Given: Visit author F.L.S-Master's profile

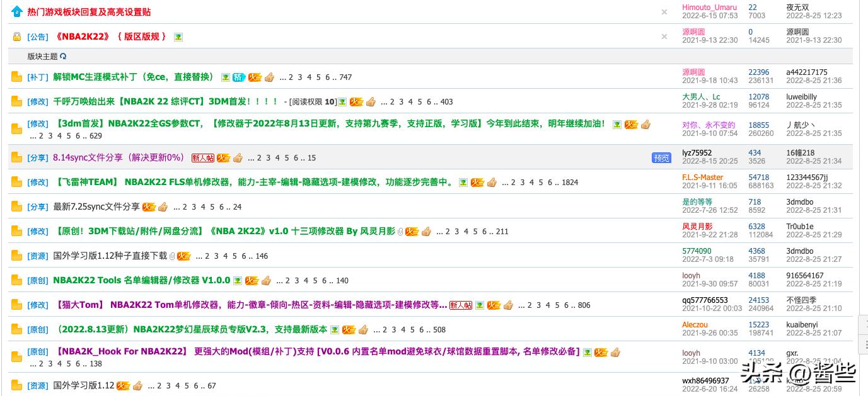Looking at the screenshot, I should [x=702, y=178].
